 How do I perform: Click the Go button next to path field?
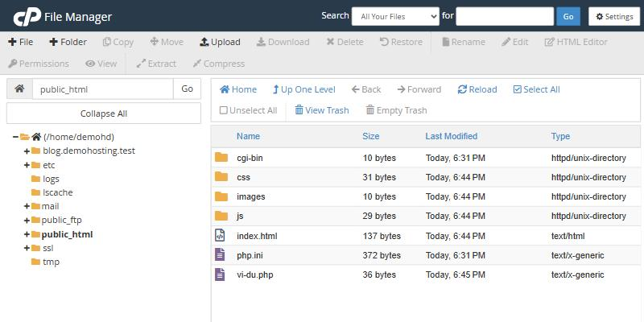coord(187,89)
